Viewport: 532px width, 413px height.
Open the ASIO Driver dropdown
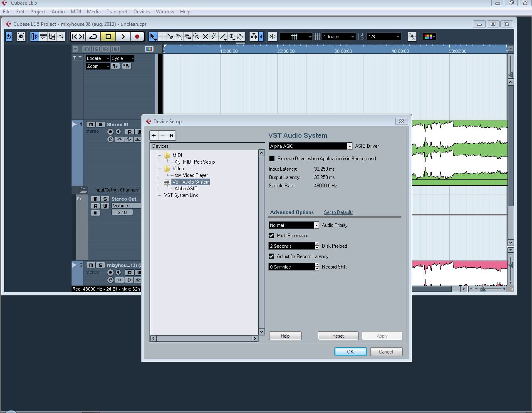click(x=349, y=146)
